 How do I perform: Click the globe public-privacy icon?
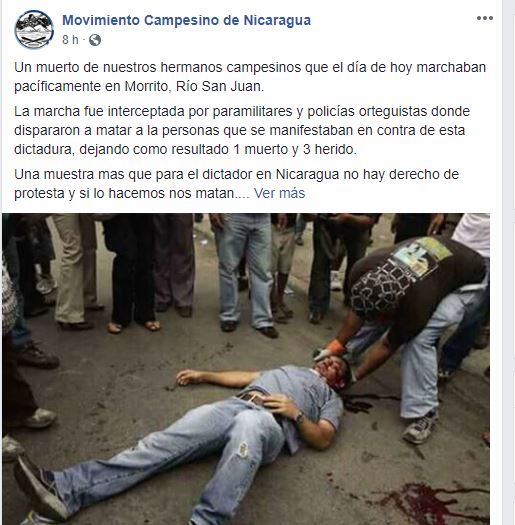(95, 40)
